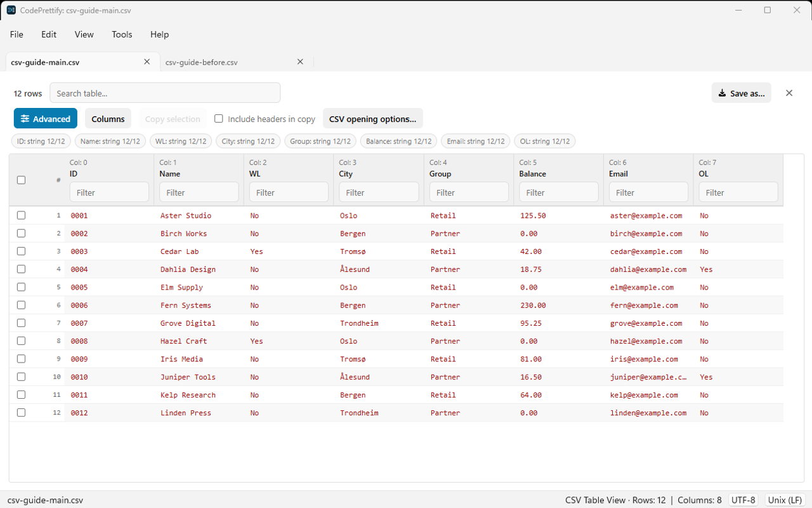Close the csv-guide-before.csv tab
Viewport: 812px width, 508px height.
(x=301, y=62)
